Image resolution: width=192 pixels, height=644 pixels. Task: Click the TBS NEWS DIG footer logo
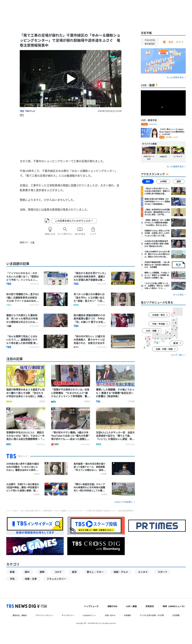[26, 606]
